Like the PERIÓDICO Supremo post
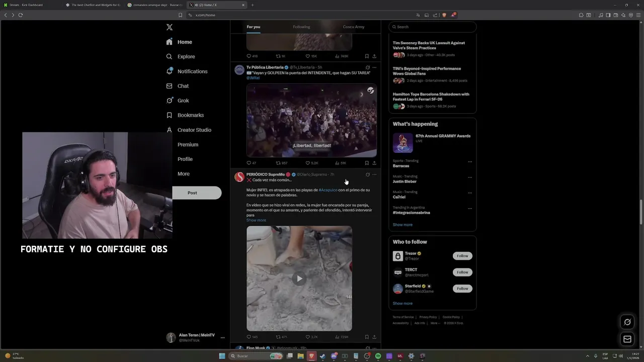The image size is (644, 362). [312, 337]
